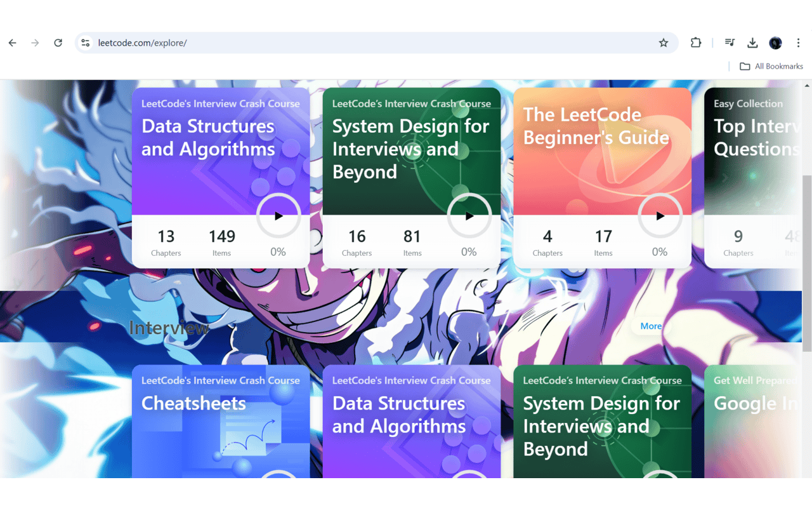The height and width of the screenshot is (508, 812).
Task: Click the Interview section heading
Action: (169, 328)
